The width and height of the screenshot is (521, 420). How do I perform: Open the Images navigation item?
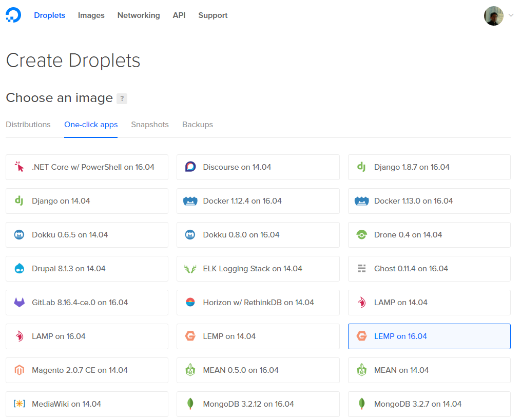[91, 15]
